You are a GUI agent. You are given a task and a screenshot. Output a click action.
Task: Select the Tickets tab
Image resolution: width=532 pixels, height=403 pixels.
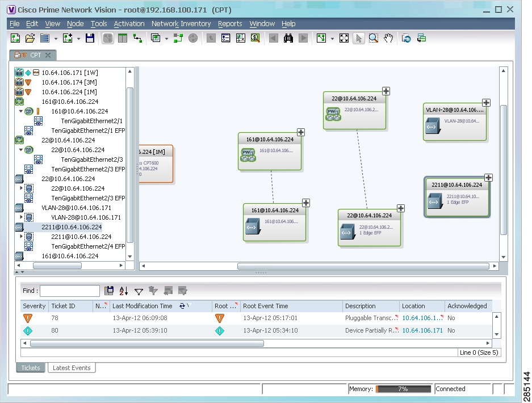31,368
